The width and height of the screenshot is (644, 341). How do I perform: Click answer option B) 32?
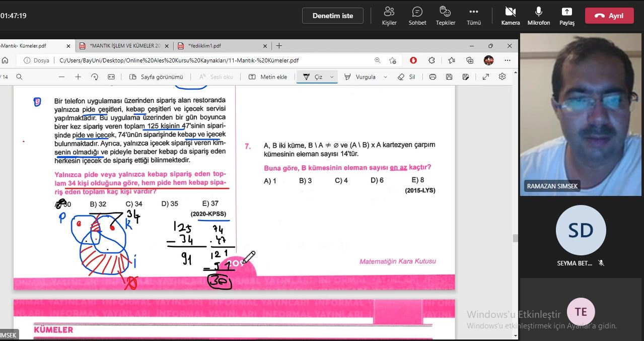click(98, 204)
